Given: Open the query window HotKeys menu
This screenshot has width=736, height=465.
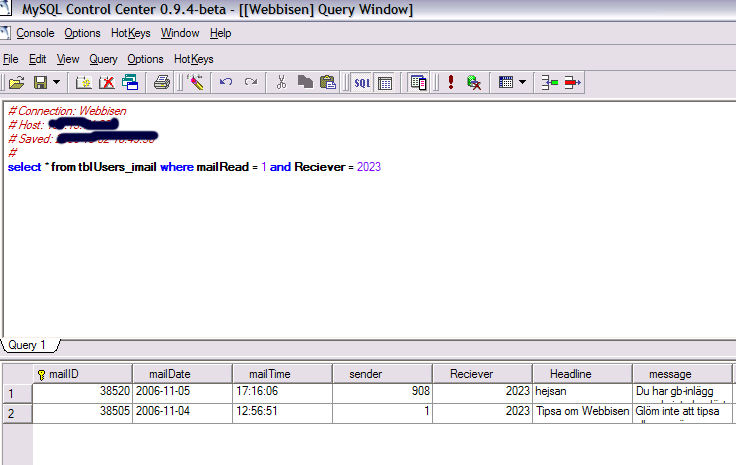Looking at the screenshot, I should 193,59.
